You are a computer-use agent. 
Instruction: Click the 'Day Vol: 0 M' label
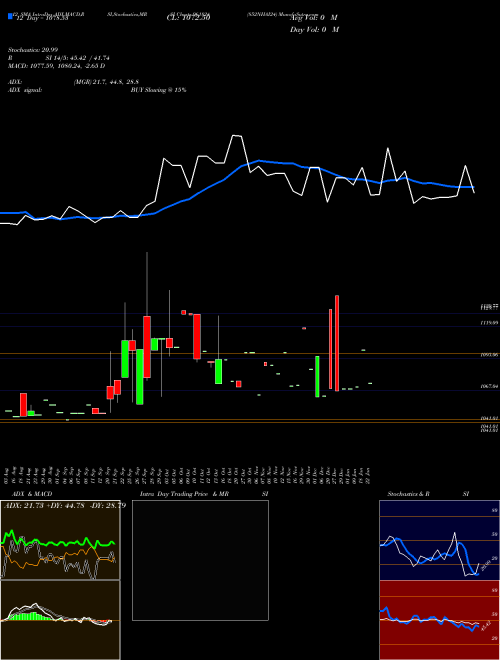point(314,30)
